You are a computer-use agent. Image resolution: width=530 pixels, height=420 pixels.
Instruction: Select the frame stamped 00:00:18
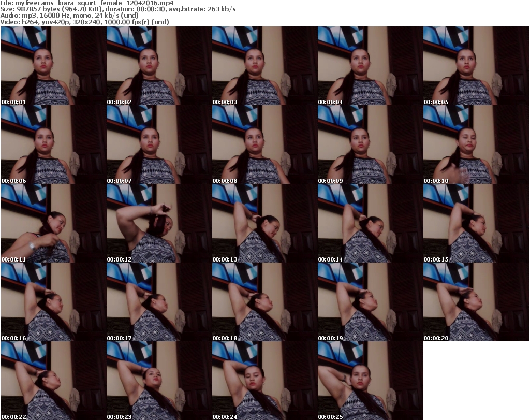(264, 302)
